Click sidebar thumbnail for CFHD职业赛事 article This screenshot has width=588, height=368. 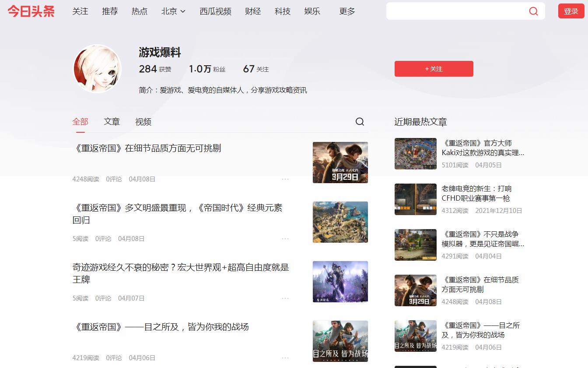(416, 199)
